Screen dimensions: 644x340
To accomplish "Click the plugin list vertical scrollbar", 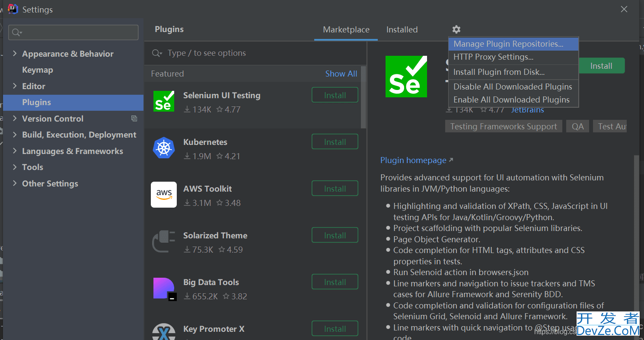I will [363, 97].
